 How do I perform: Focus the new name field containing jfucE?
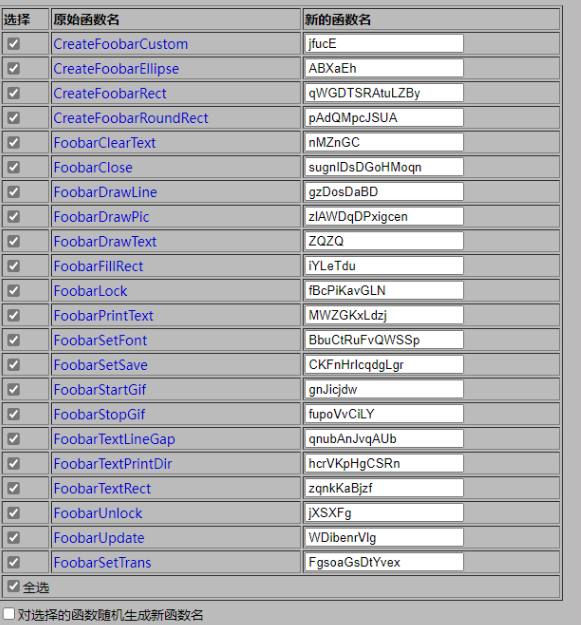click(384, 43)
